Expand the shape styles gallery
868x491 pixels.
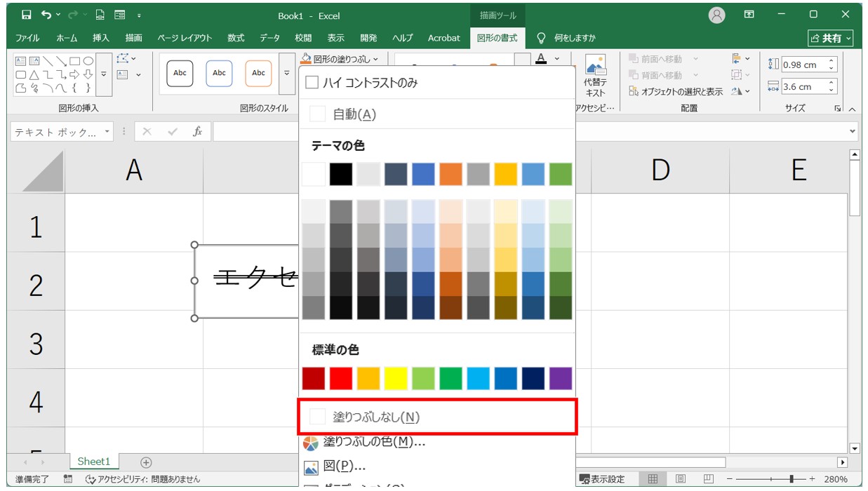tap(286, 74)
